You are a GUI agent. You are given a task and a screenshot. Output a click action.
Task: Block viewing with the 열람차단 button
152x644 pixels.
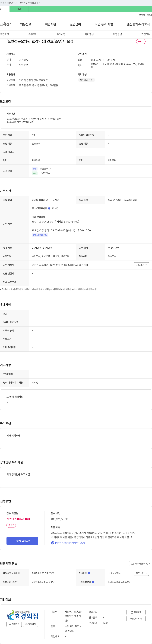pyautogui.click(x=31, y=624)
